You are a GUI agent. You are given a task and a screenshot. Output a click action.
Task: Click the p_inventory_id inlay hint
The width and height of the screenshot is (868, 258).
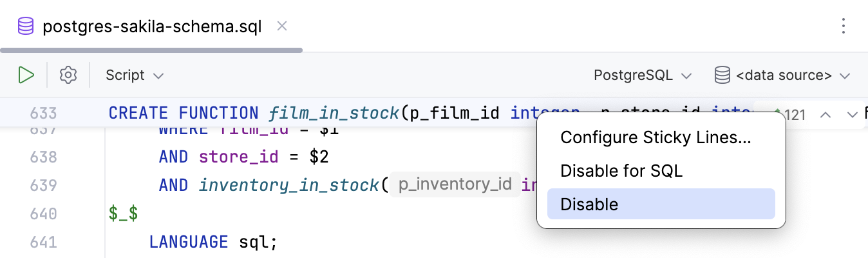455,185
